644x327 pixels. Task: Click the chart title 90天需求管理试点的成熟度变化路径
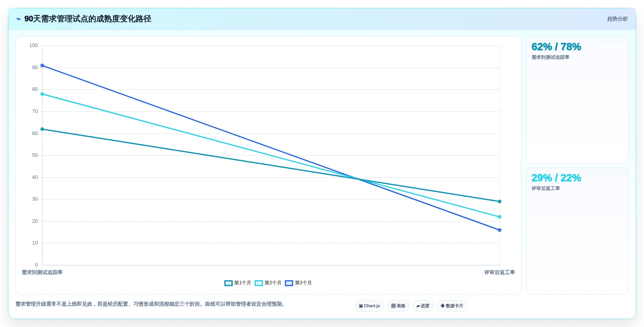(x=88, y=19)
